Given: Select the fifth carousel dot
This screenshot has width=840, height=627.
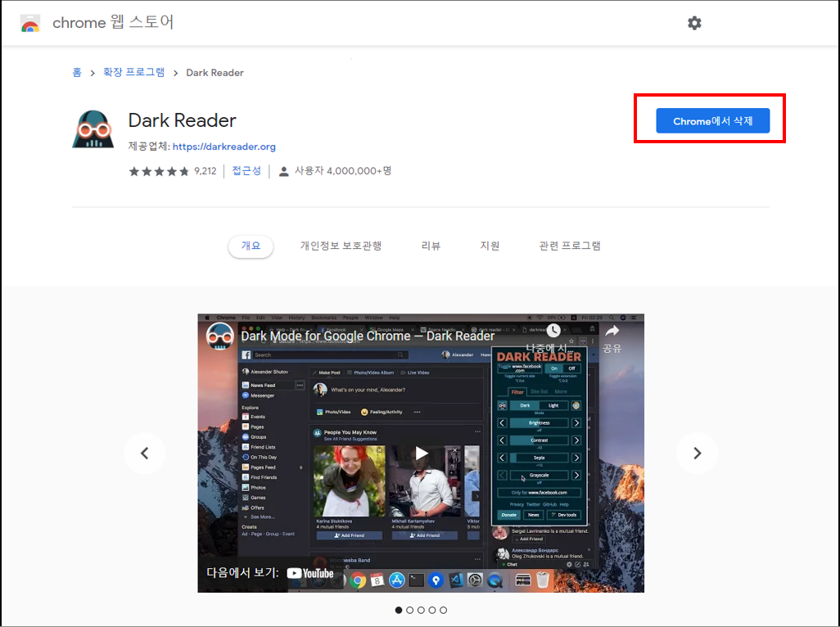Looking at the screenshot, I should pos(444,610).
